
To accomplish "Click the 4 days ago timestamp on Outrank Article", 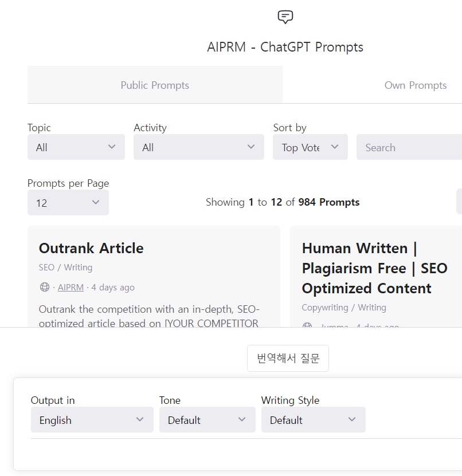I will 113,287.
